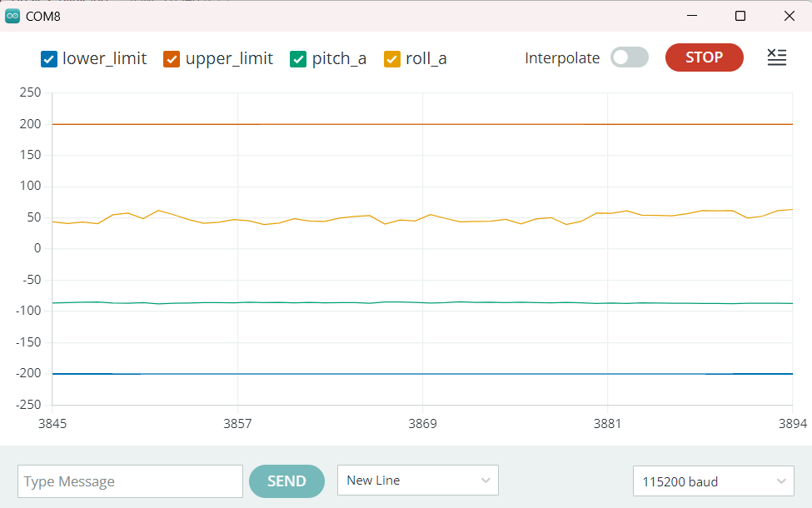Screen dimensions: 812x508
Task: Uncheck the upper_limit series checkbox
Action: point(172,59)
